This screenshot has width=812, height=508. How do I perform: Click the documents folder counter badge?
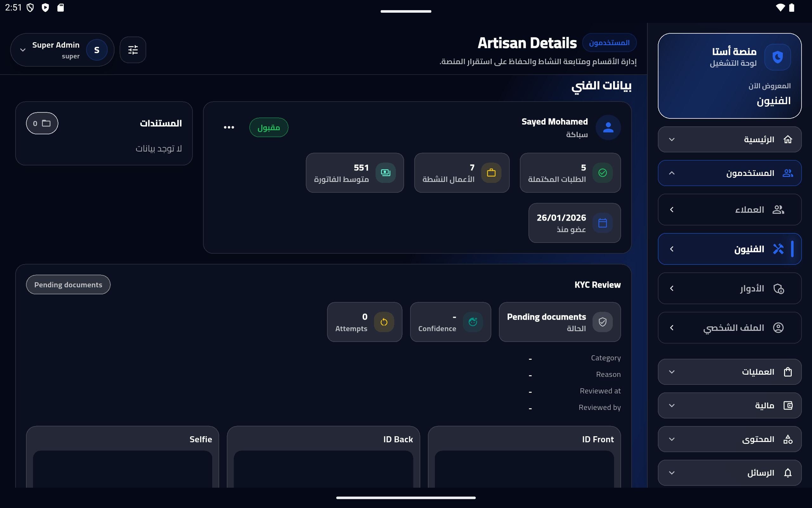pyautogui.click(x=42, y=123)
